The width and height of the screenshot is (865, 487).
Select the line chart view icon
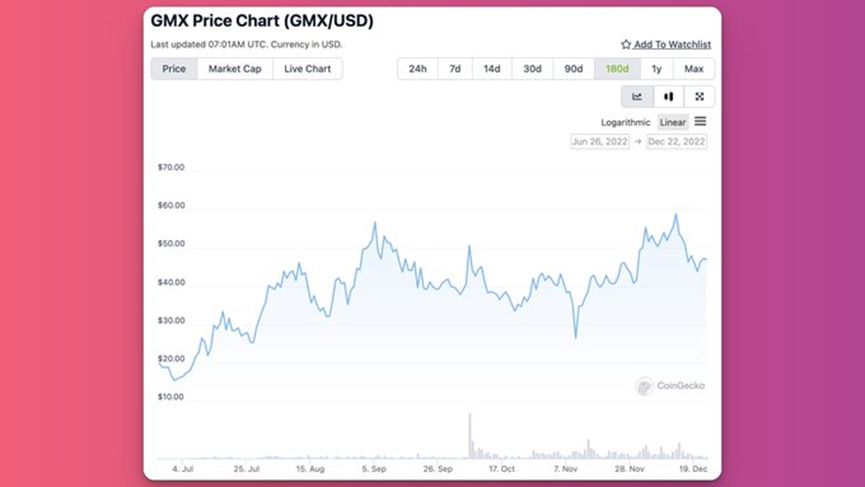[637, 97]
